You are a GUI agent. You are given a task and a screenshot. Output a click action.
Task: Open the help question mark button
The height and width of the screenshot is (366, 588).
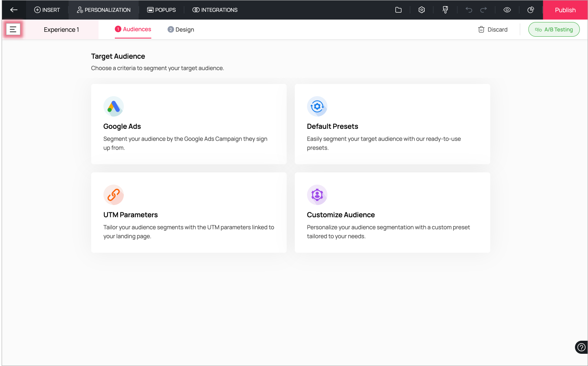(581, 347)
